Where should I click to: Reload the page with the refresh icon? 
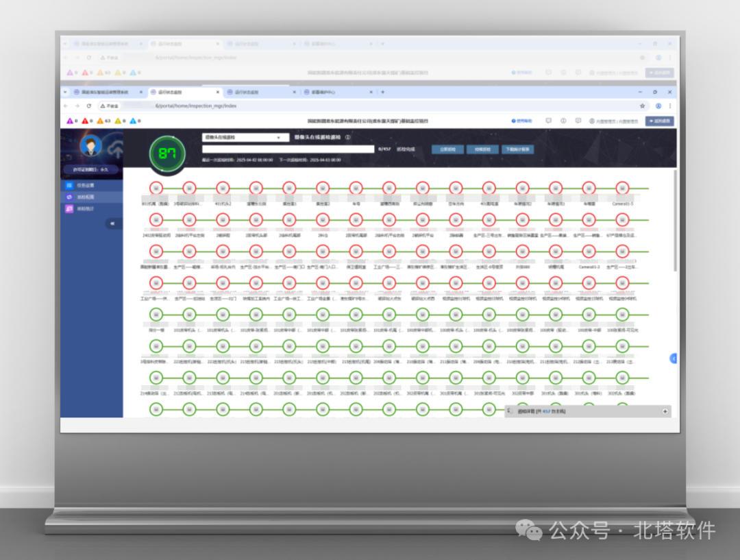[x=88, y=106]
